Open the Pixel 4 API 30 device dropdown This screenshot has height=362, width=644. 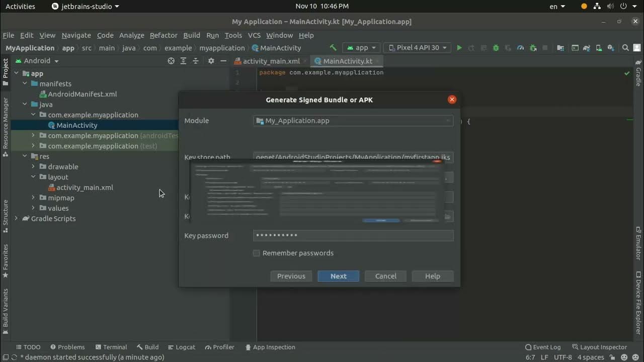coord(417,48)
